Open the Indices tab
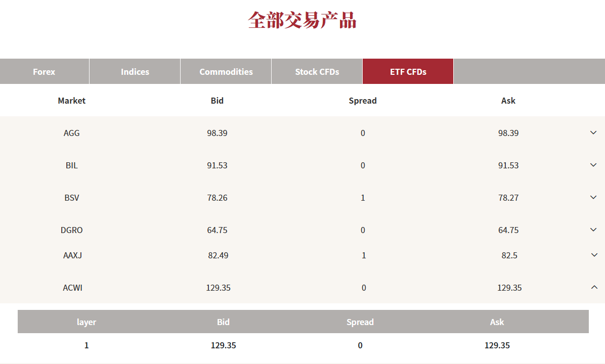The height and width of the screenshot is (364, 605). click(x=135, y=71)
